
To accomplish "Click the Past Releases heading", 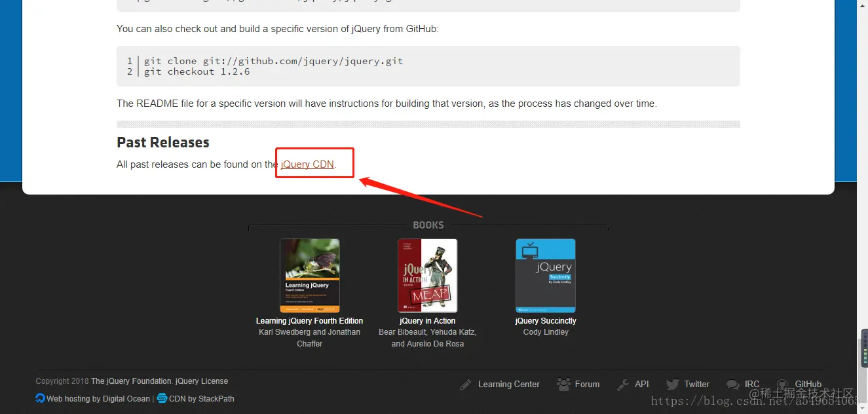I will [163, 142].
